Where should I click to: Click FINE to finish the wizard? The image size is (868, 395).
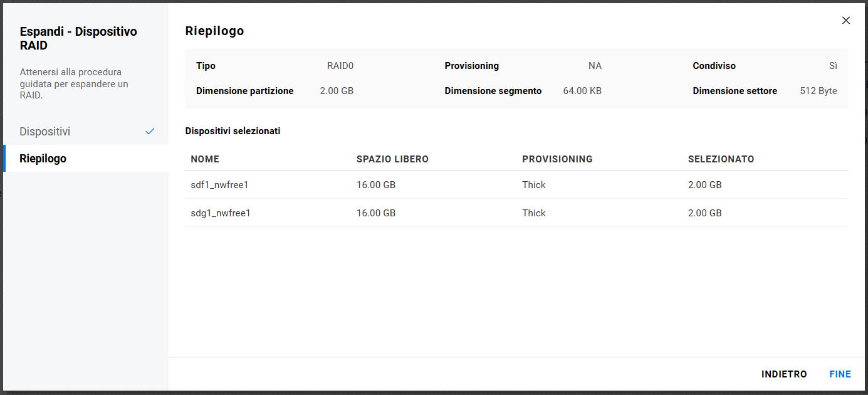[840, 374]
